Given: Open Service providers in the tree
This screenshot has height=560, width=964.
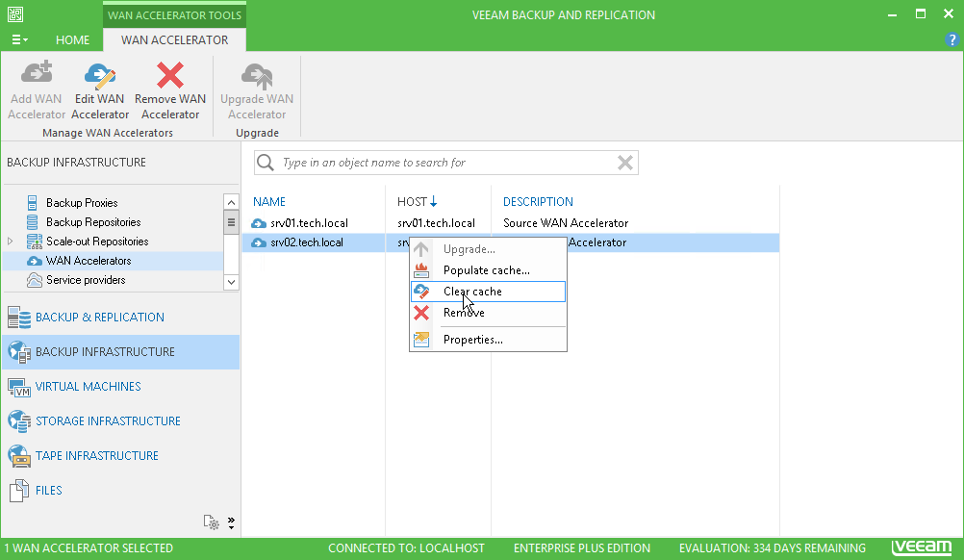Looking at the screenshot, I should pyautogui.click(x=86, y=280).
